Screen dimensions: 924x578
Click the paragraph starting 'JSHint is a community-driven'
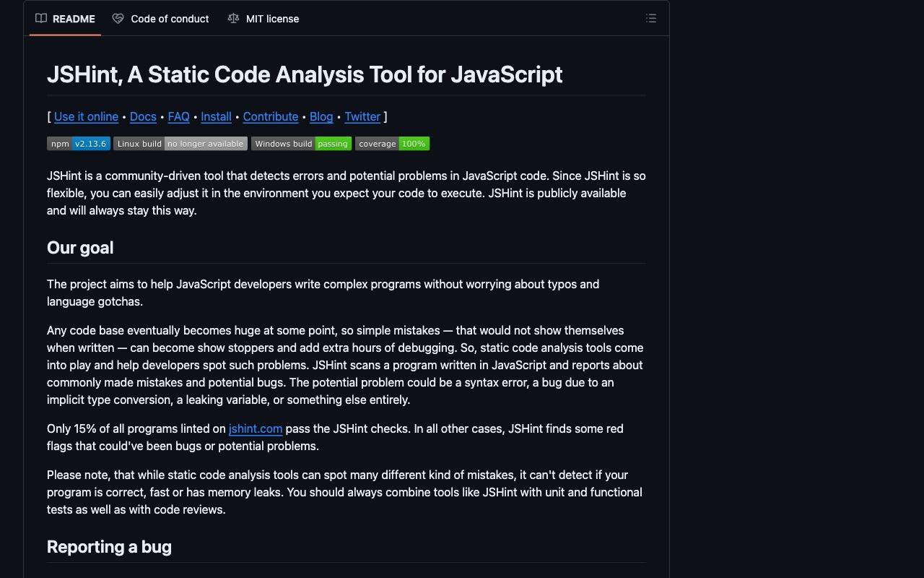(x=346, y=193)
